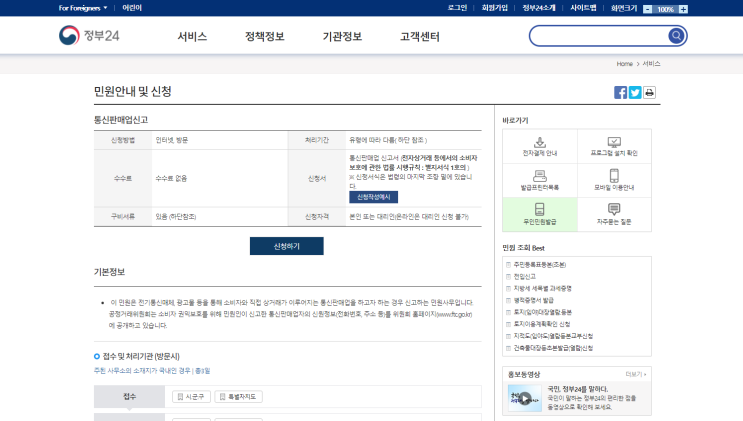
Task: Click 더보기 in 홍보동영상 panel
Action: coord(635,374)
